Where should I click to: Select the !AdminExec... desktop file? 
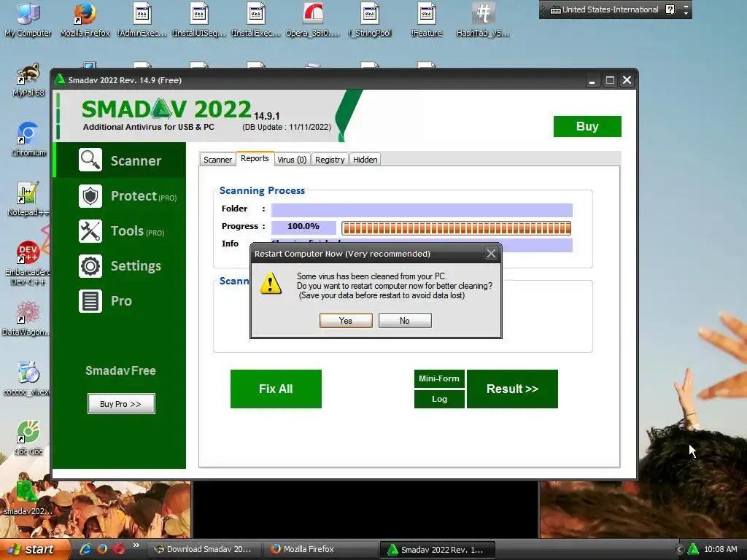point(142,20)
